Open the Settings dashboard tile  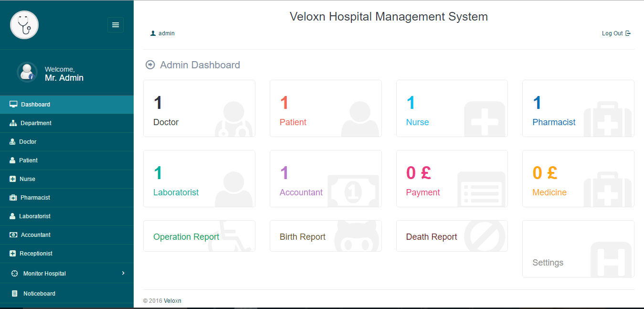point(578,249)
